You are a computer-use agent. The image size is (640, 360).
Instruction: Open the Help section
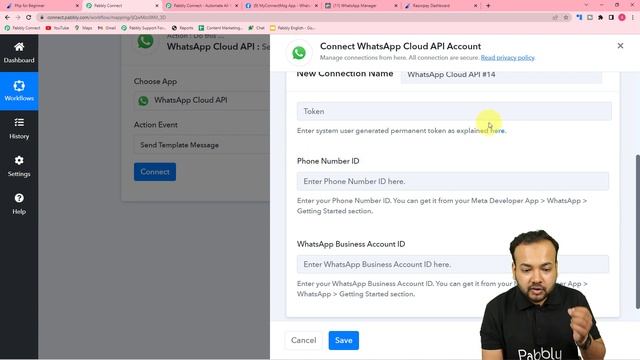(19, 204)
